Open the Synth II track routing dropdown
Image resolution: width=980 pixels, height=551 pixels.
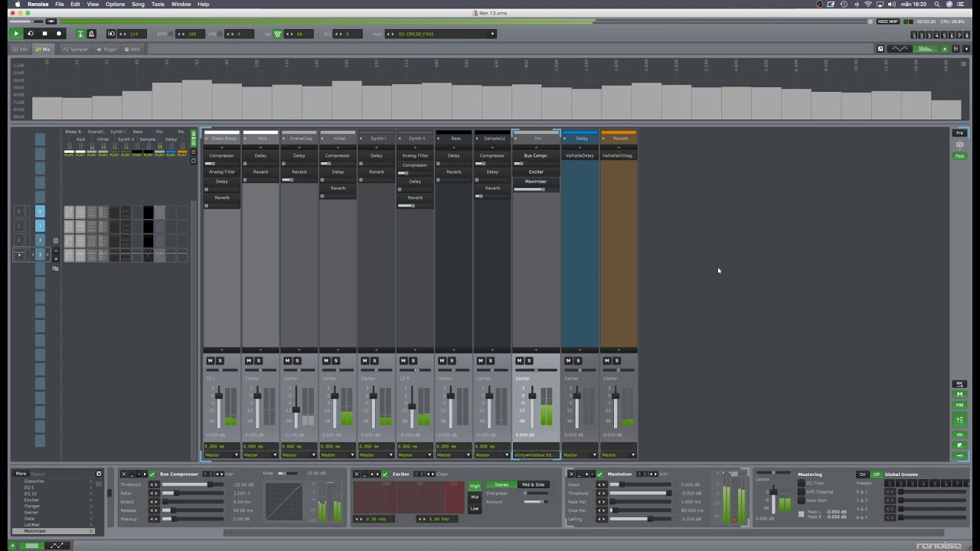[415, 455]
